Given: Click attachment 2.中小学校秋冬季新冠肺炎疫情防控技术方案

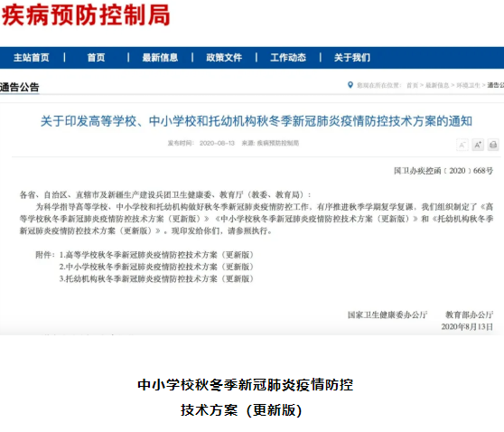Looking at the screenshot, I should pos(156,267).
